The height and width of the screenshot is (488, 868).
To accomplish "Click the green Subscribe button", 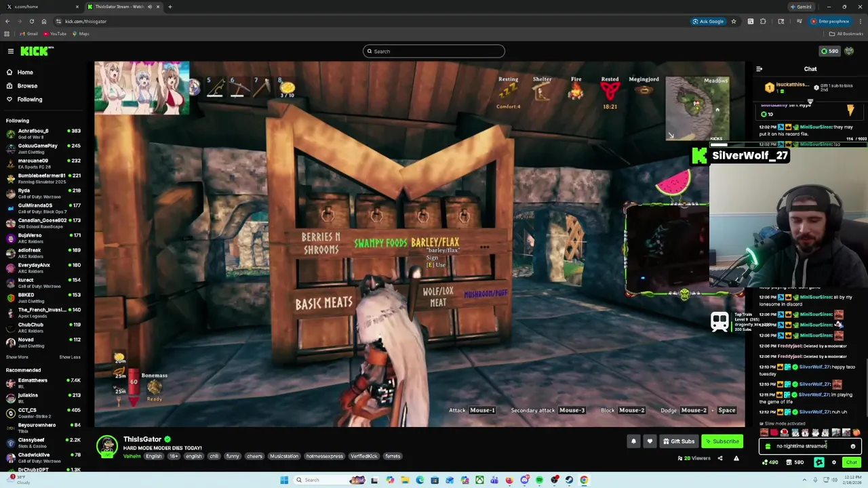I will (x=722, y=441).
